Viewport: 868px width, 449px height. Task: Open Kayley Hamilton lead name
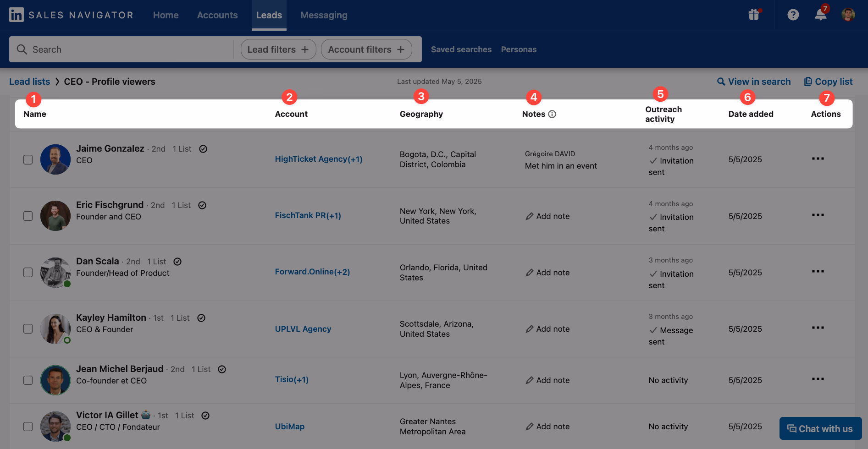[x=111, y=318]
